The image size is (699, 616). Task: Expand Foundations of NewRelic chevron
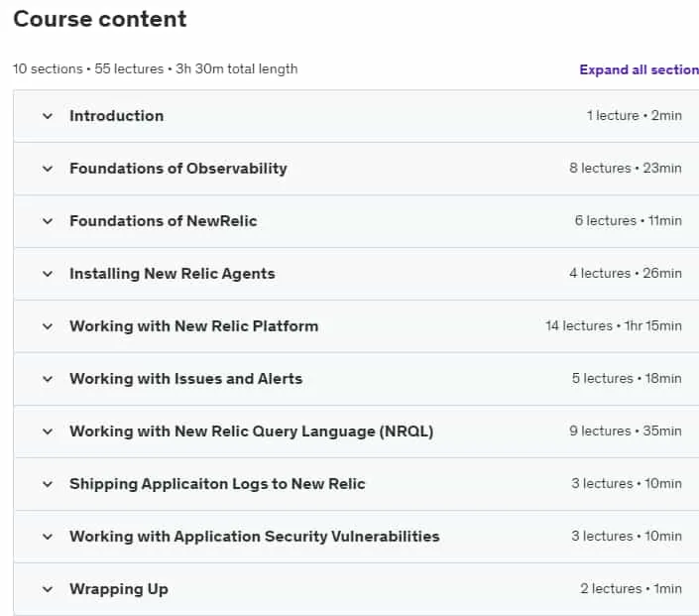(48, 221)
